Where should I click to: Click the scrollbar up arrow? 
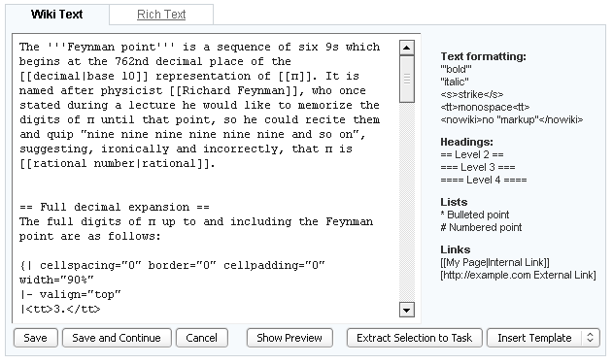click(x=407, y=48)
